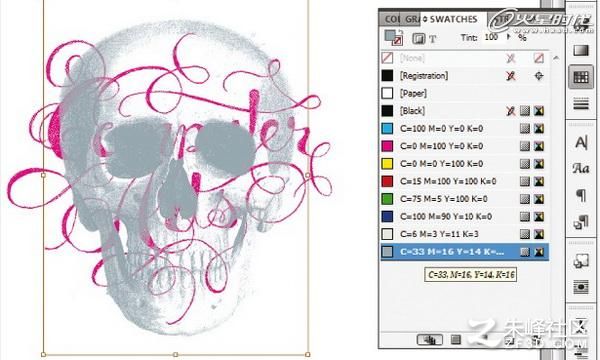Open the Stroke panel lines icon
Screen dimensions: 600x360
pos(581,103)
